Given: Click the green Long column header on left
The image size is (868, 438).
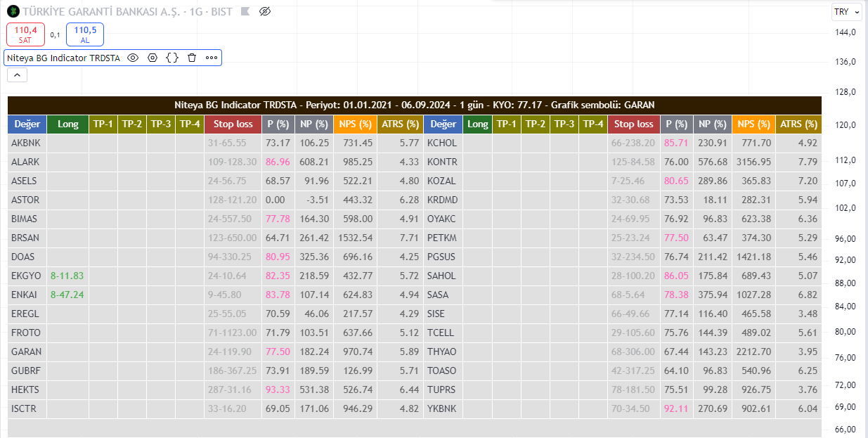Looking at the screenshot, I should tap(68, 124).
